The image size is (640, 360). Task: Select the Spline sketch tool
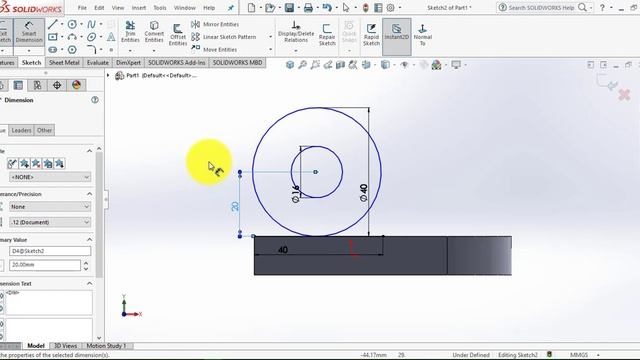(91, 24)
